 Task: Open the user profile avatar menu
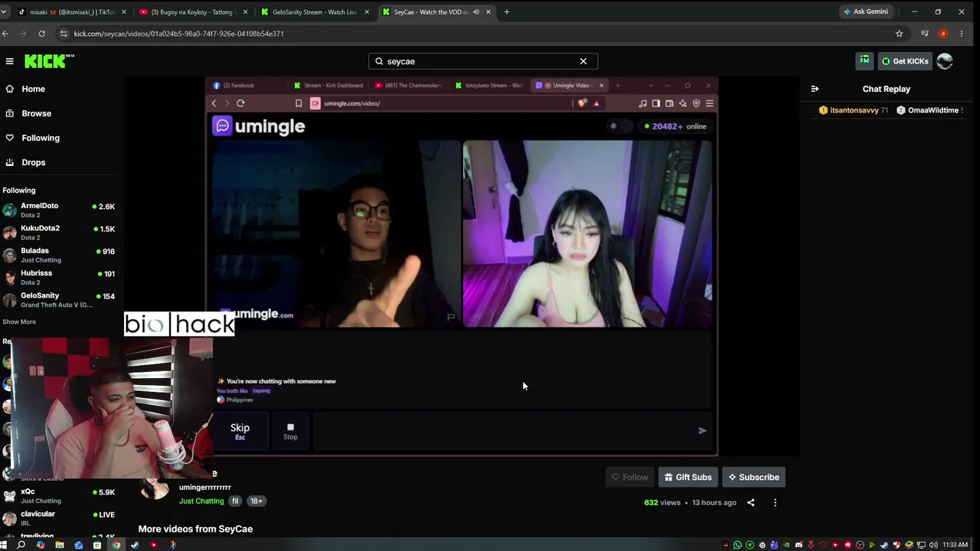[945, 61]
